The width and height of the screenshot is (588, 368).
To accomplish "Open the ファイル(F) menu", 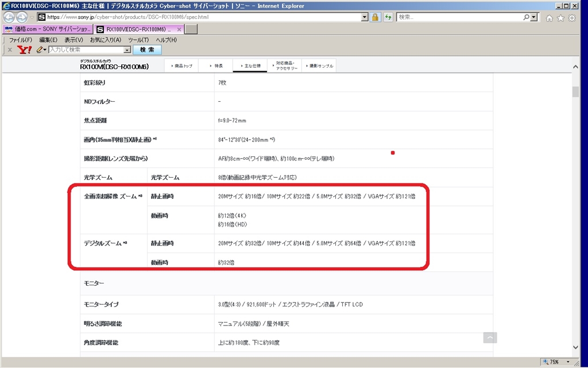I will [21, 40].
